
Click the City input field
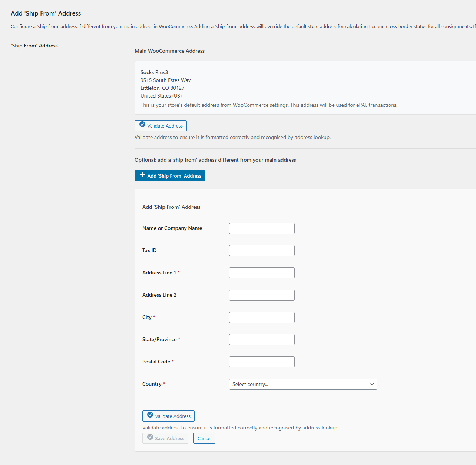[262, 317]
